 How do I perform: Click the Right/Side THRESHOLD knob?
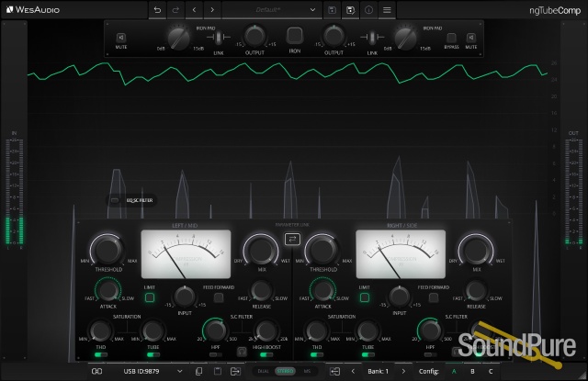(x=323, y=250)
